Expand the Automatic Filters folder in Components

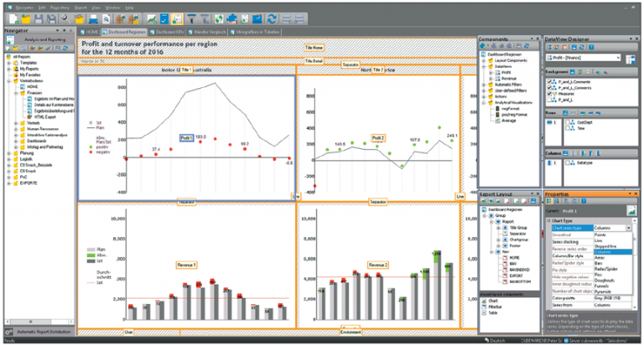tap(484, 83)
